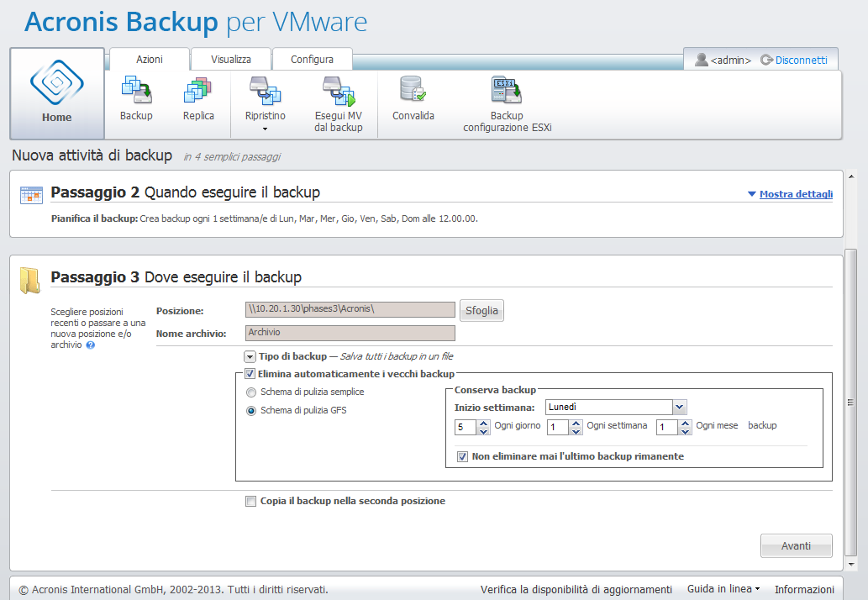
Task: Click the calendar icon of Passaggio 2
Action: click(x=31, y=195)
